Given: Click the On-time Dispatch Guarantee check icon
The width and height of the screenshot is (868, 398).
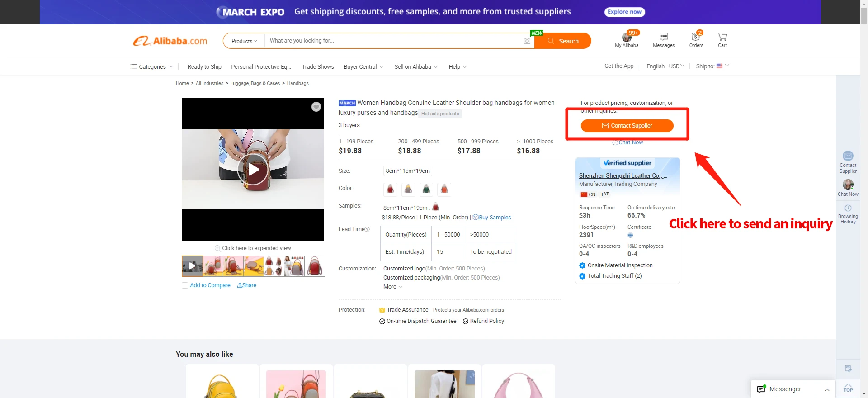Looking at the screenshot, I should click(382, 322).
